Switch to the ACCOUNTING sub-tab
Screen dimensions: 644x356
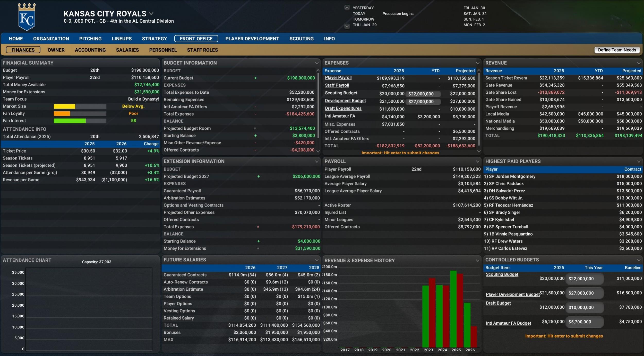(90, 50)
